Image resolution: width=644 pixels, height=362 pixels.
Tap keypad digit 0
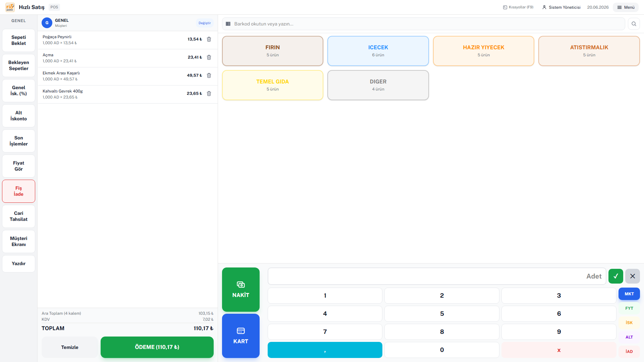(442, 350)
